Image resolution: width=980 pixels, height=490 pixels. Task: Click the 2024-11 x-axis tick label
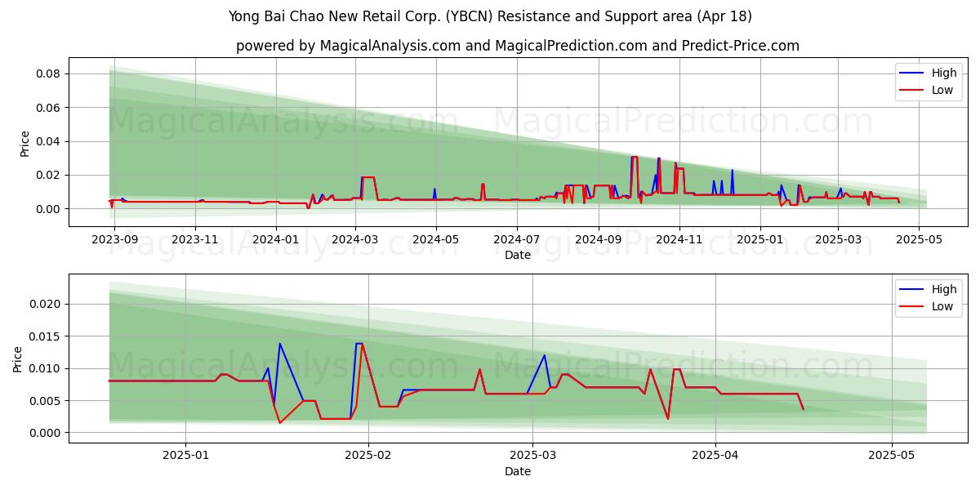[x=679, y=239]
